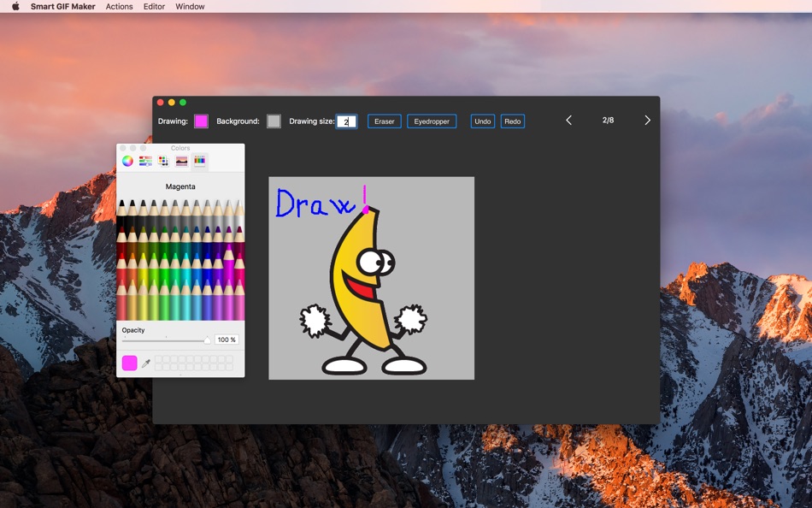The height and width of the screenshot is (508, 812).
Task: Open the Window menu
Action: pos(190,6)
